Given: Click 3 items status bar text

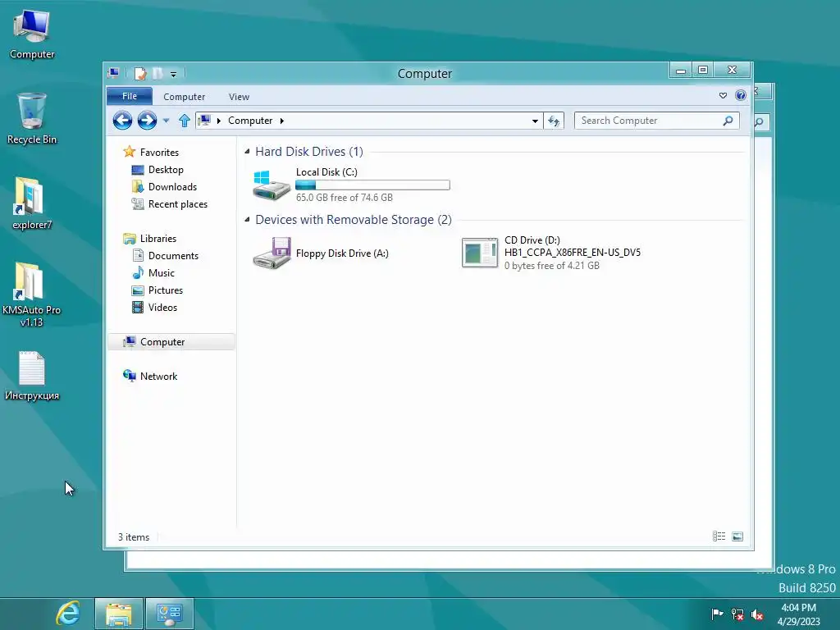Looking at the screenshot, I should click(134, 536).
